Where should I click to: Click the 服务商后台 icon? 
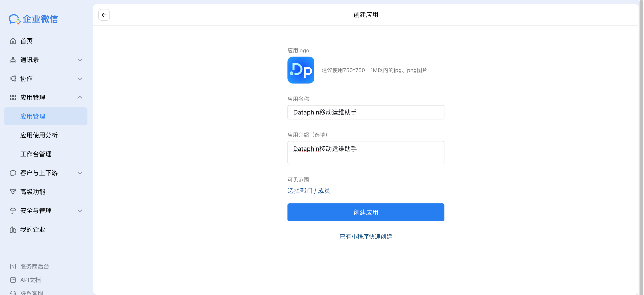tap(13, 266)
